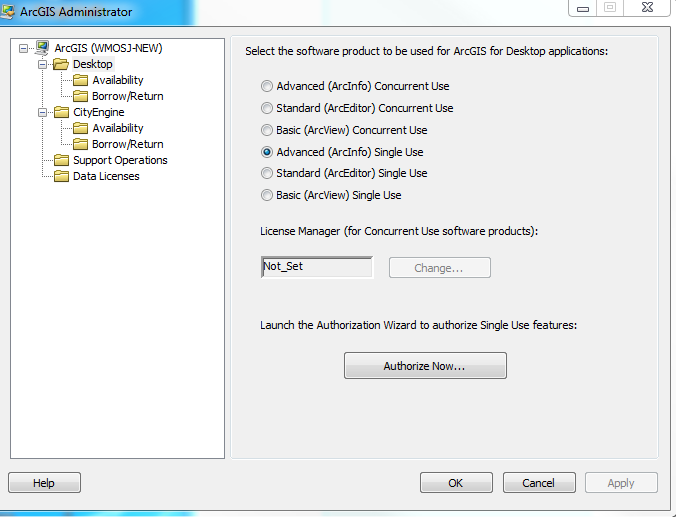
Task: Click the ArcGIS Administrator title bar icon
Action: pos(8,11)
